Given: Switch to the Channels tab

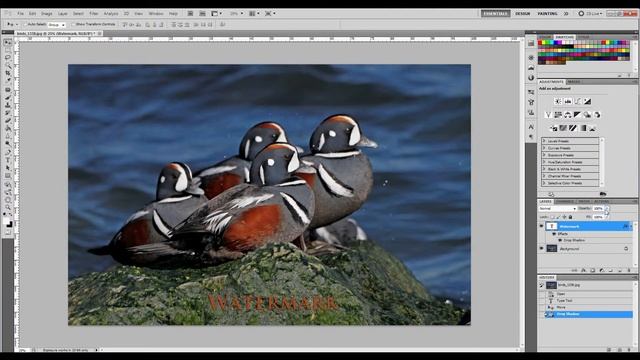Looking at the screenshot, I should [564, 202].
